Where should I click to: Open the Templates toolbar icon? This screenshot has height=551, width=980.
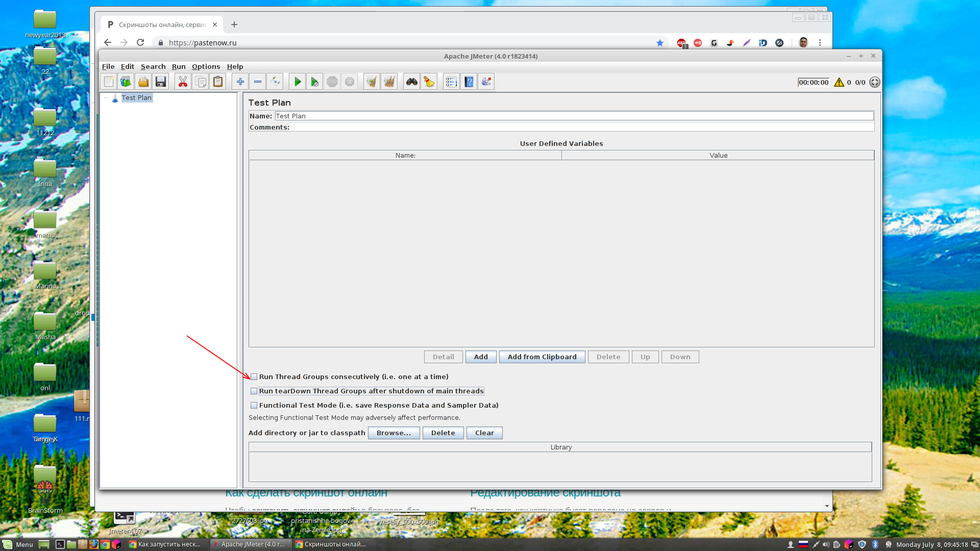126,82
